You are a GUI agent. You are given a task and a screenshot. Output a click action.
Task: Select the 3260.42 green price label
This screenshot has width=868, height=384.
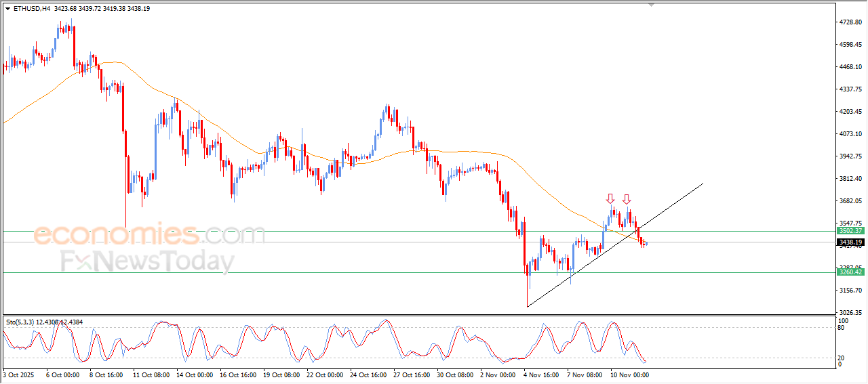pyautogui.click(x=850, y=272)
